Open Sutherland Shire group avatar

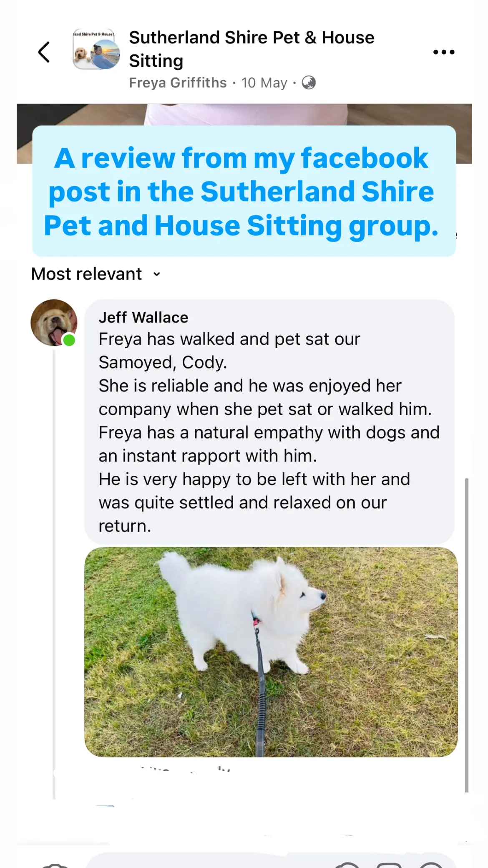(x=96, y=49)
